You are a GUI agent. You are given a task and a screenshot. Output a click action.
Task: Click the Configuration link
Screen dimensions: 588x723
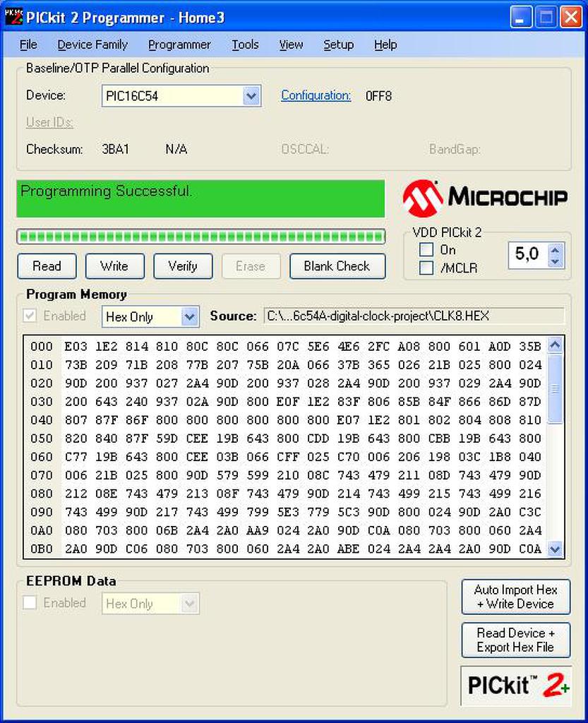click(x=316, y=95)
